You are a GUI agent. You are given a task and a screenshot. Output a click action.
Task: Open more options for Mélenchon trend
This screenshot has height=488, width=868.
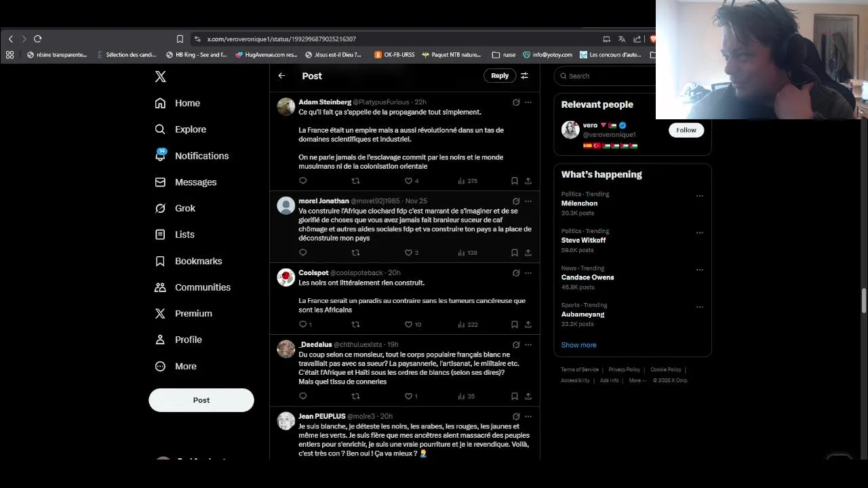click(699, 196)
